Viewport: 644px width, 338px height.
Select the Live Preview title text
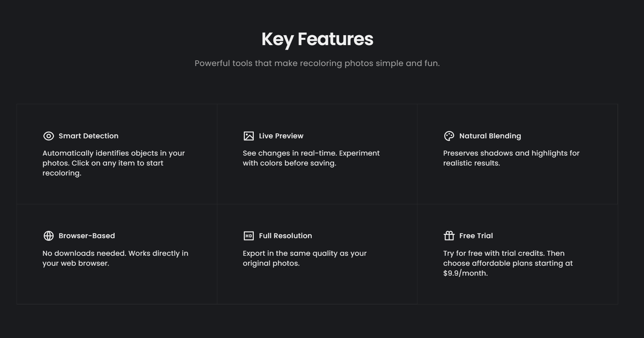[x=281, y=136]
